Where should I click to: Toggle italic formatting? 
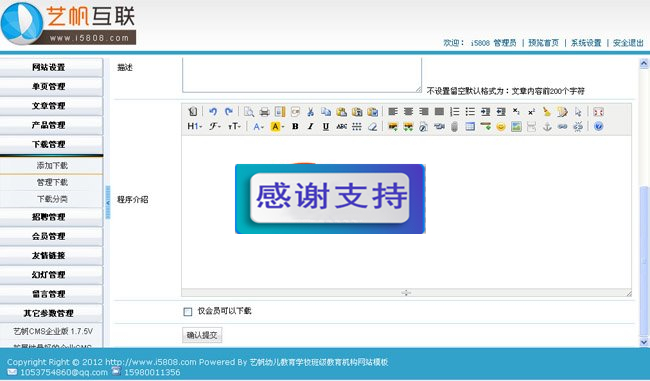[310, 126]
